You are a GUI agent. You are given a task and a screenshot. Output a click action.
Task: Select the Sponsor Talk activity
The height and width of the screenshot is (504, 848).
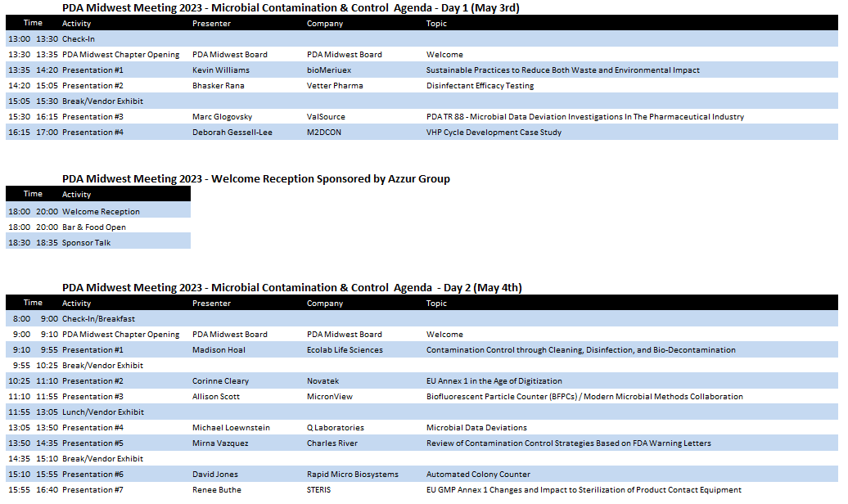coord(86,243)
